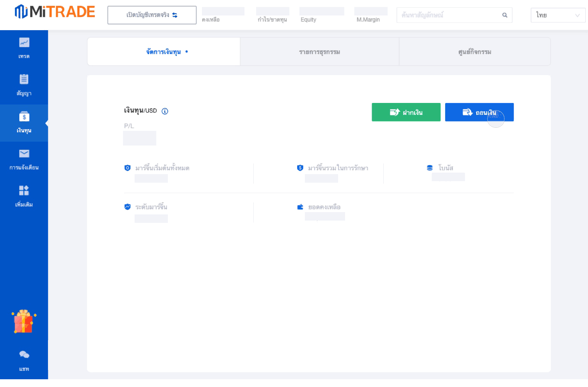This screenshot has width=588, height=387.
Task: Open the Contracts (สัญญา) clipboard icon
Action: 24,79
